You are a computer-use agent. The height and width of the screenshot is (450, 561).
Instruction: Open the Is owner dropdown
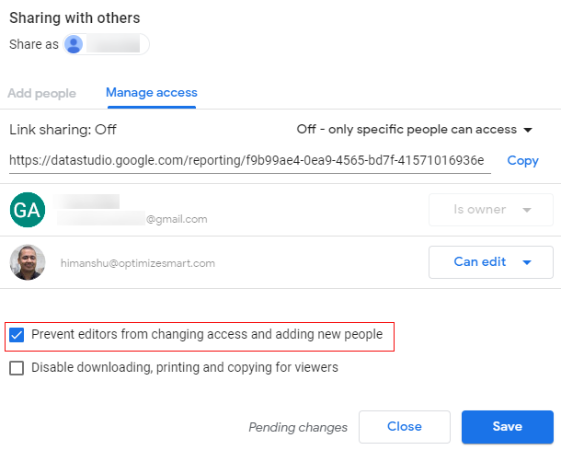491,210
